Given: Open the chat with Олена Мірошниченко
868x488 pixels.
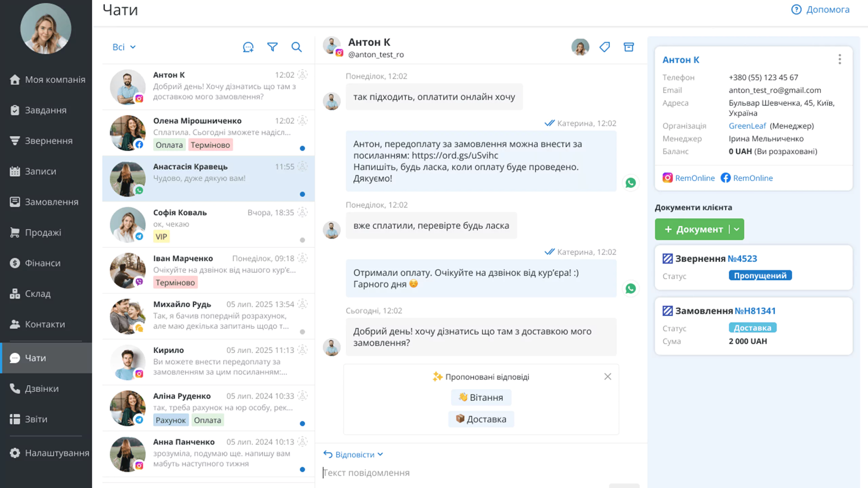Looking at the screenshot, I should (x=209, y=133).
